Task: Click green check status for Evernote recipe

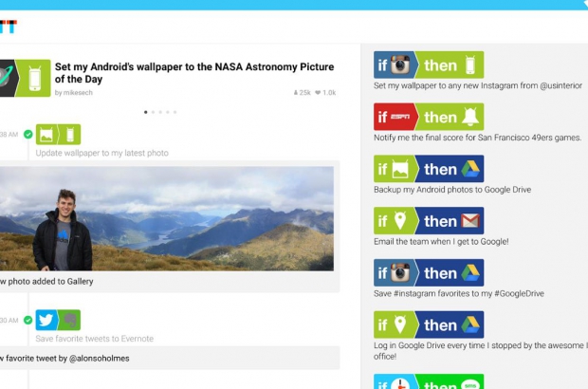Action: (28, 320)
